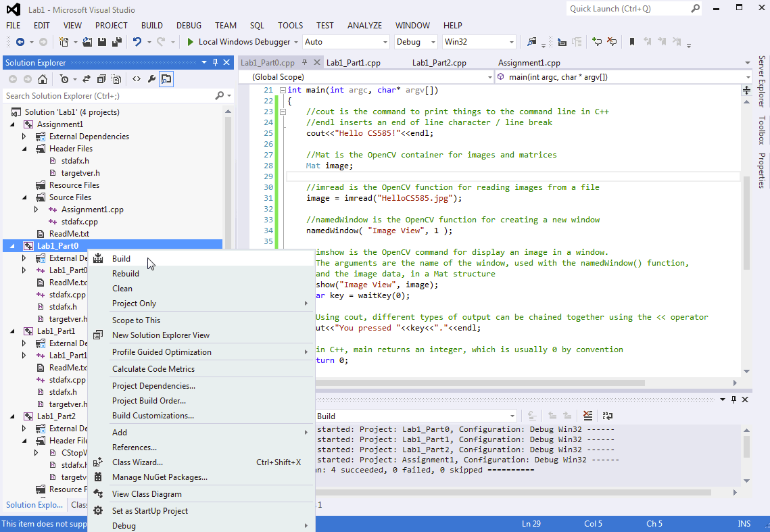
Task: Click the Toggle Bookmark icon on the toolbar
Action: [632, 41]
